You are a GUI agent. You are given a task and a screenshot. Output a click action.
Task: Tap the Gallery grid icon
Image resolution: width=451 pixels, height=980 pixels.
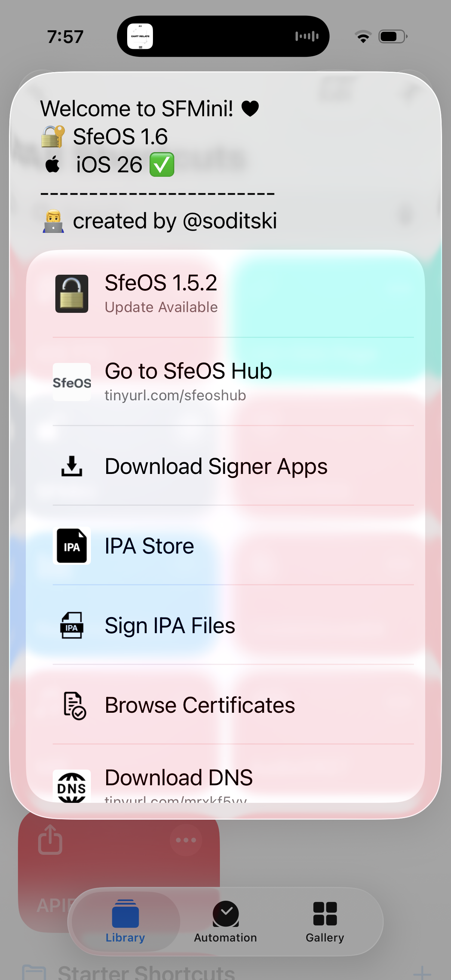(325, 913)
